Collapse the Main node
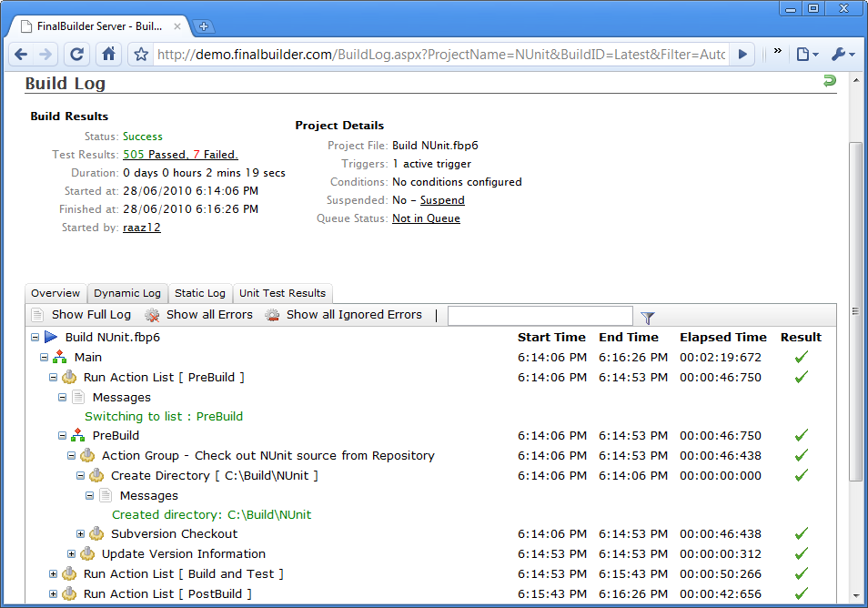This screenshot has height=608, width=868. click(44, 358)
